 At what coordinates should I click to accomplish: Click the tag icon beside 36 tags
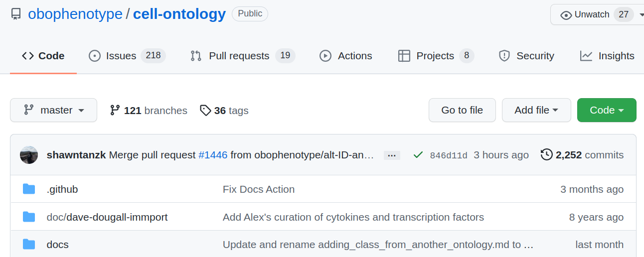[205, 110]
